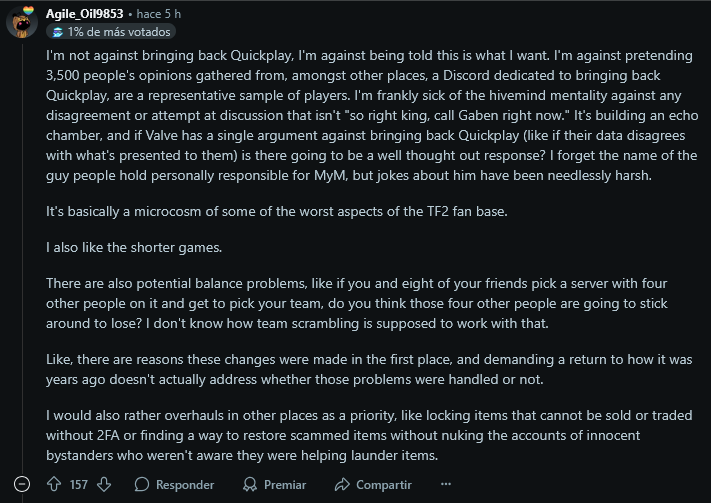
Task: Click the vertical thread line below avatar
Action: (x=22, y=254)
